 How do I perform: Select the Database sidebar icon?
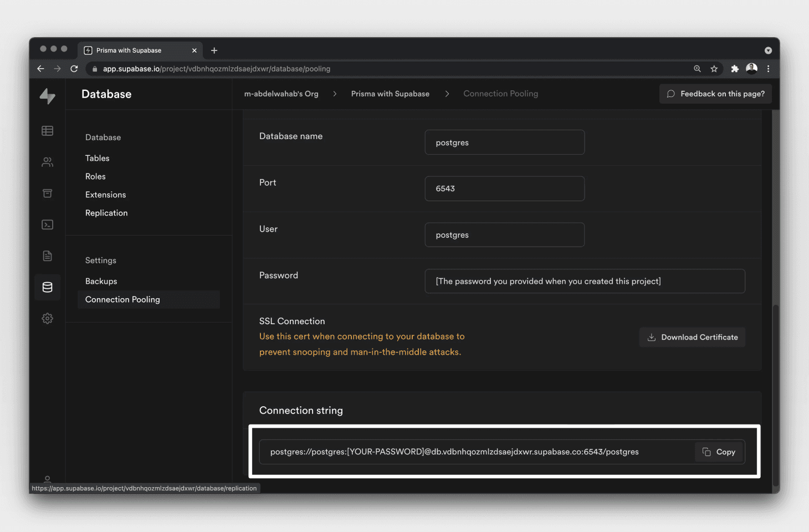48,287
